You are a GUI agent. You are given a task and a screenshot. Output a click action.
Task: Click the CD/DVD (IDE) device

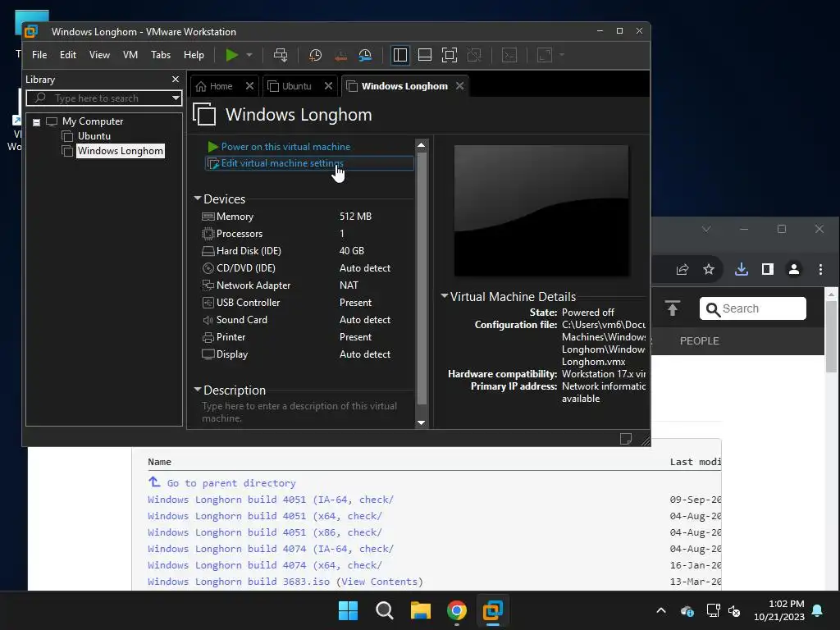click(307, 268)
